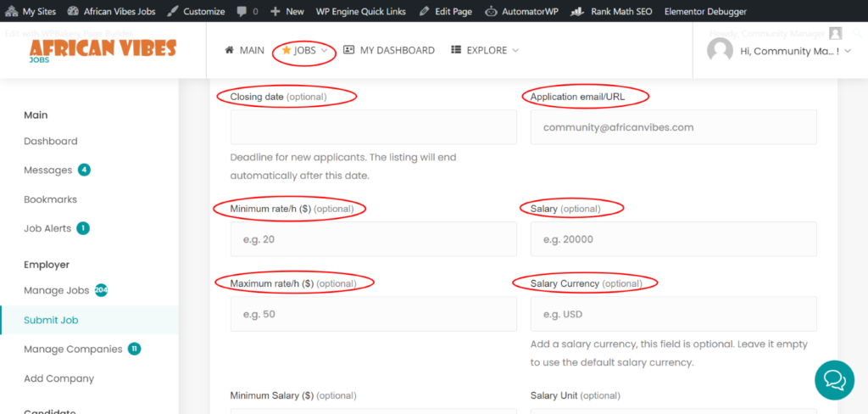Open Dashboard in sidebar

[50, 142]
